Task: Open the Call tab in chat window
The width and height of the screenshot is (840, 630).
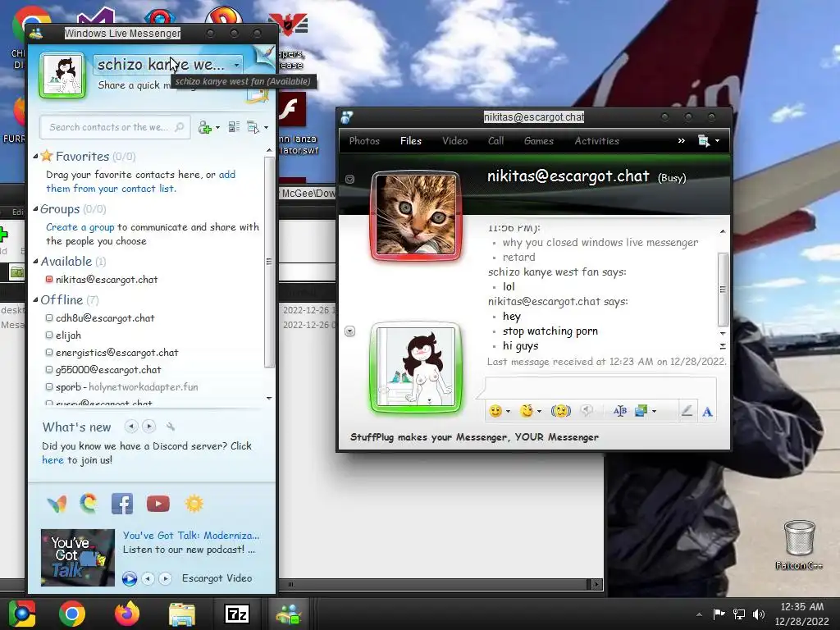Action: tap(495, 141)
